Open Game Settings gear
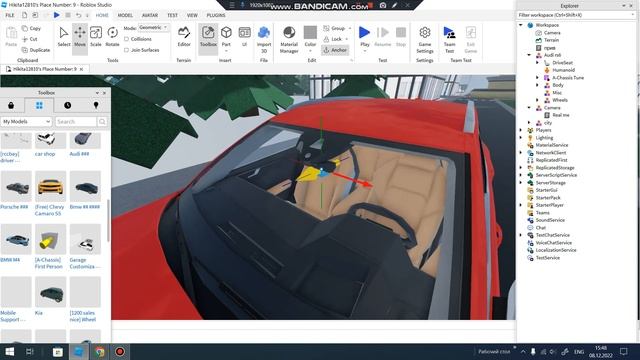This screenshot has width=640, height=360. tap(424, 39)
